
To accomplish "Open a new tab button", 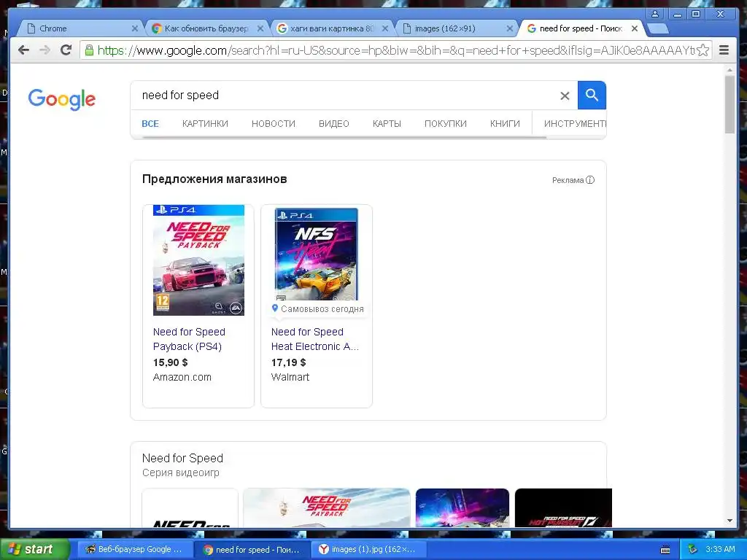I will point(657,28).
